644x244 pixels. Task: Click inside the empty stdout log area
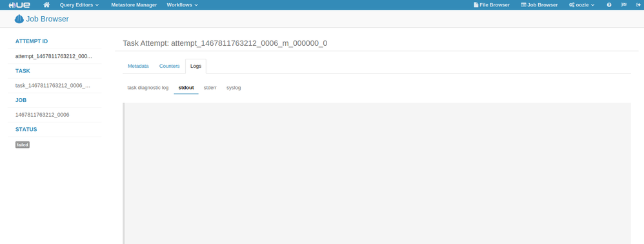pos(377,174)
